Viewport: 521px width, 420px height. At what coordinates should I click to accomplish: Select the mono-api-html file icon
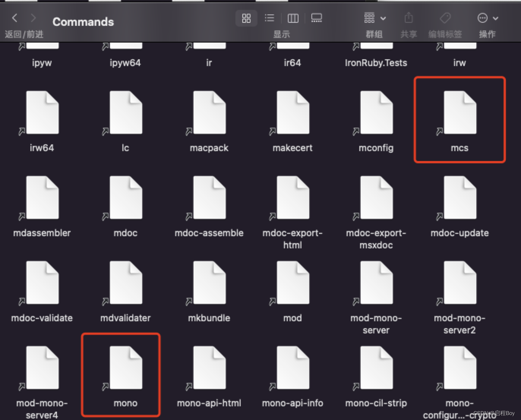tap(209, 368)
